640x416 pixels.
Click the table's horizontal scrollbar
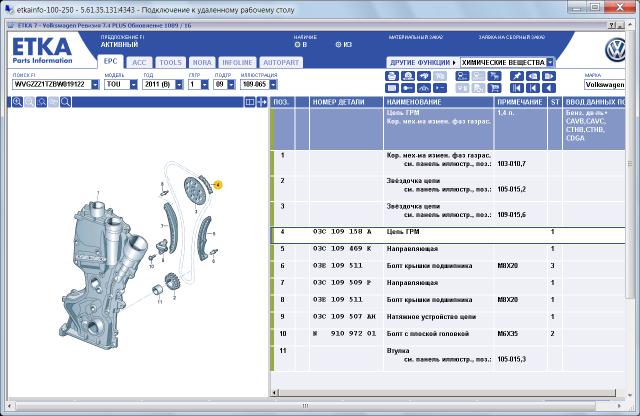click(x=445, y=393)
